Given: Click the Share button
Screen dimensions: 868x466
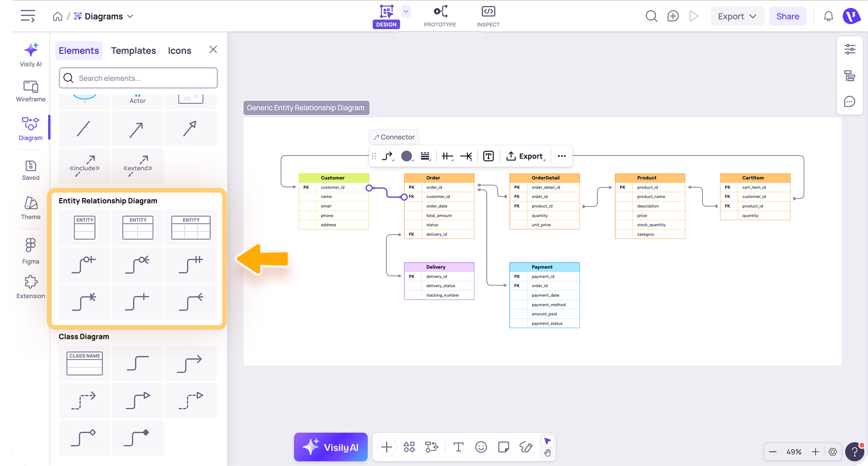Looking at the screenshot, I should 788,16.
